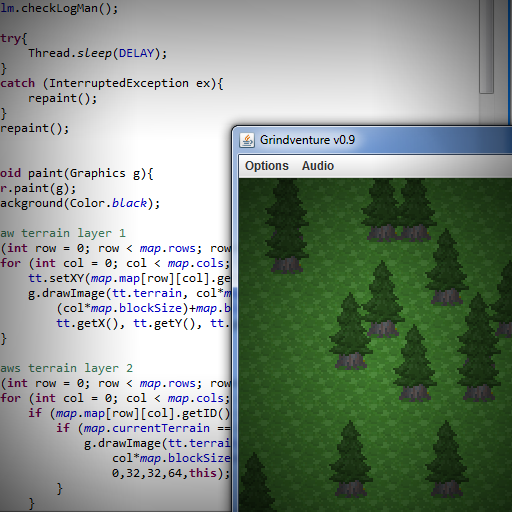The height and width of the screenshot is (512, 512).
Task: Click the "try{" line in code editor
Action: point(14,38)
